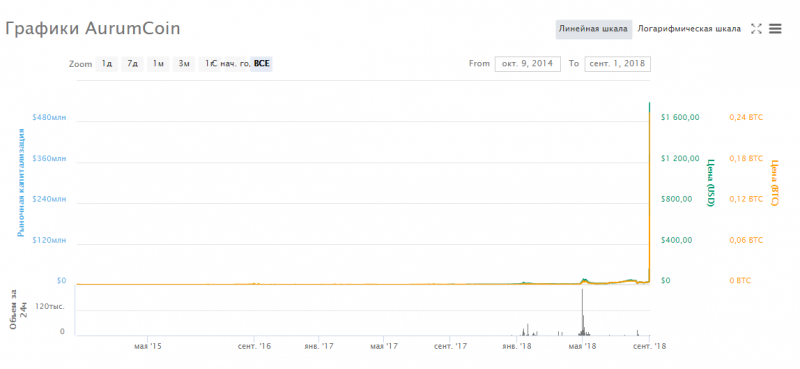Select the 3м zoom range

point(184,64)
